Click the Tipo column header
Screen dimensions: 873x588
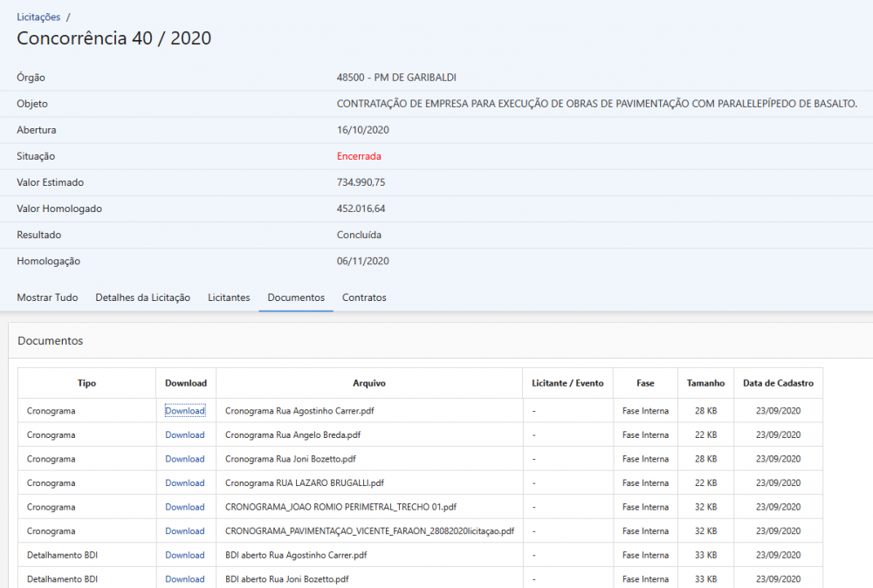(87, 383)
